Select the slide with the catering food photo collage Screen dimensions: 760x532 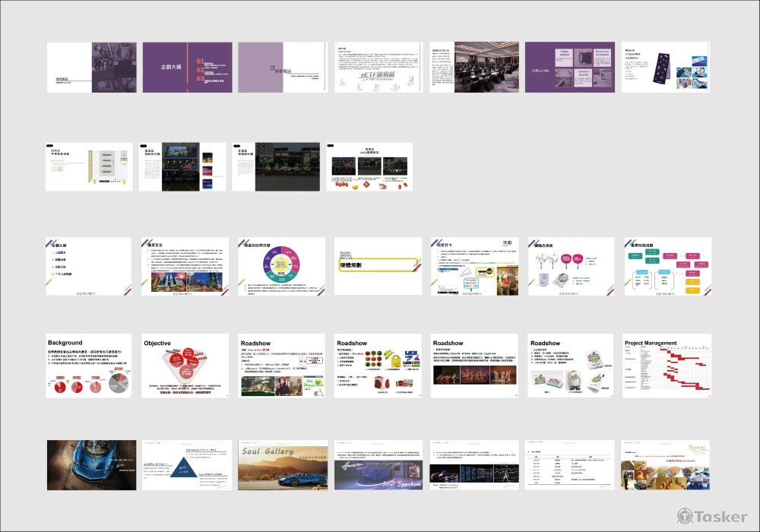pos(666,465)
